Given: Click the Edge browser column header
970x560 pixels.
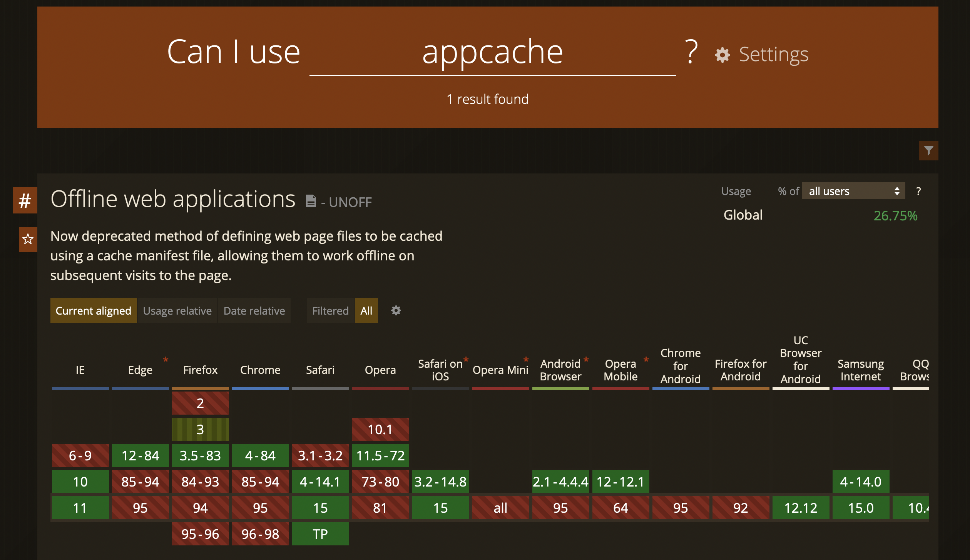Looking at the screenshot, I should 140,370.
